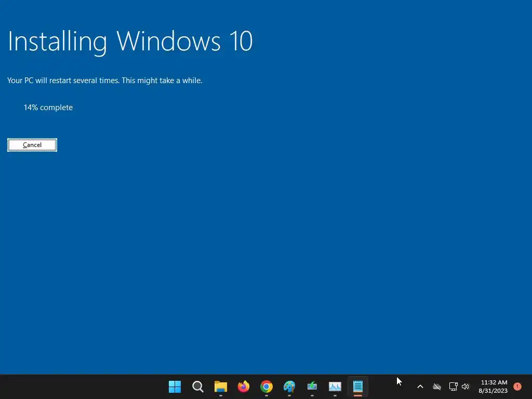The image size is (532, 399).
Task: Open taskbar Search
Action: point(198,387)
